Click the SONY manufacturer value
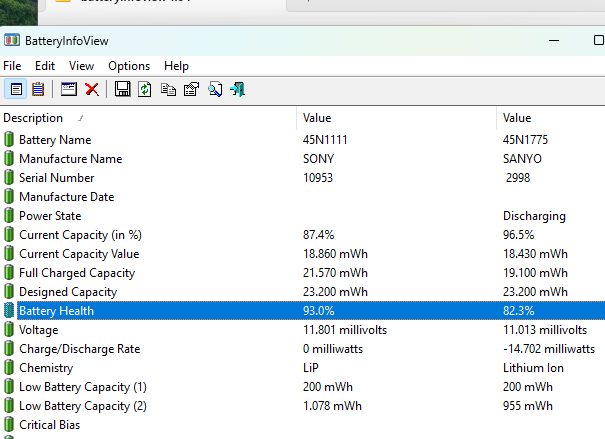This screenshot has width=605, height=439. tap(318, 159)
